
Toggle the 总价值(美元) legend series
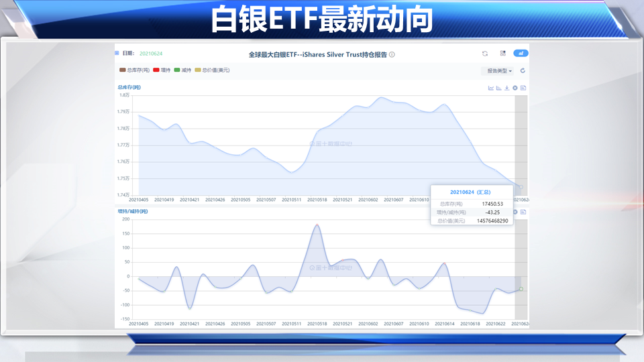pos(212,70)
